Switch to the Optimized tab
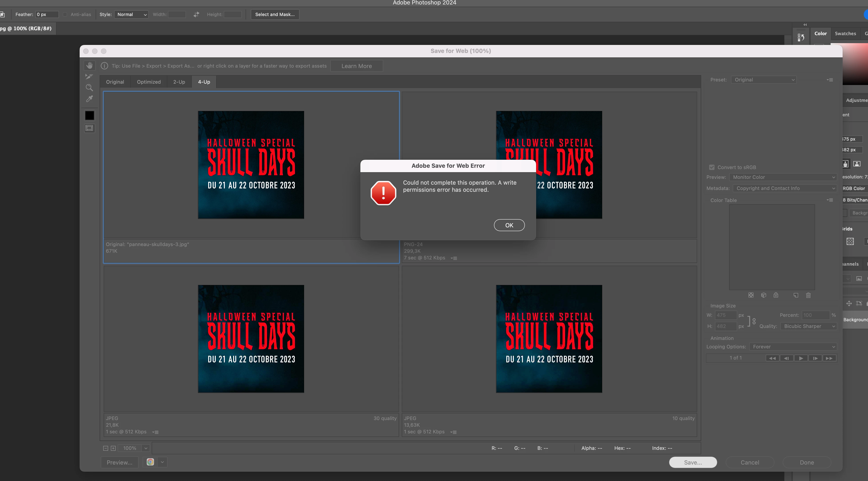868x481 pixels. (x=149, y=82)
